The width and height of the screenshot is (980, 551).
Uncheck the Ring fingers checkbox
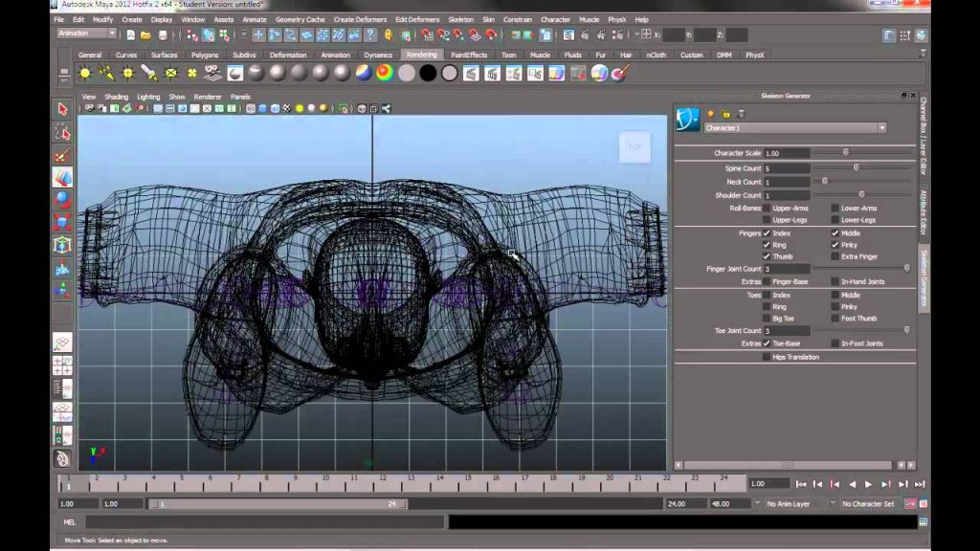(767, 245)
